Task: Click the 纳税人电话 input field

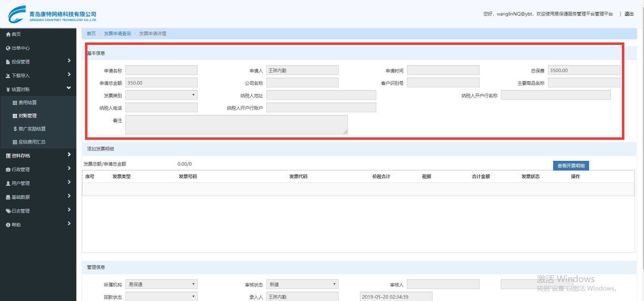Action: point(161,107)
